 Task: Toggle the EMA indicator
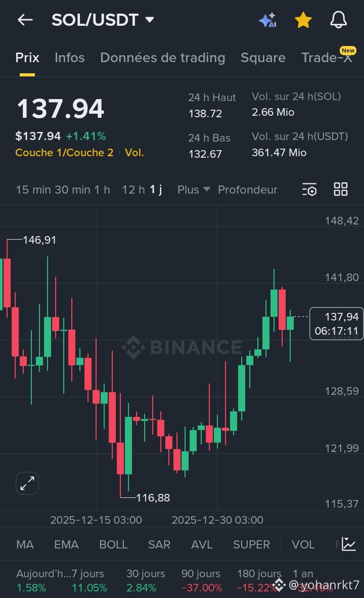tap(66, 544)
